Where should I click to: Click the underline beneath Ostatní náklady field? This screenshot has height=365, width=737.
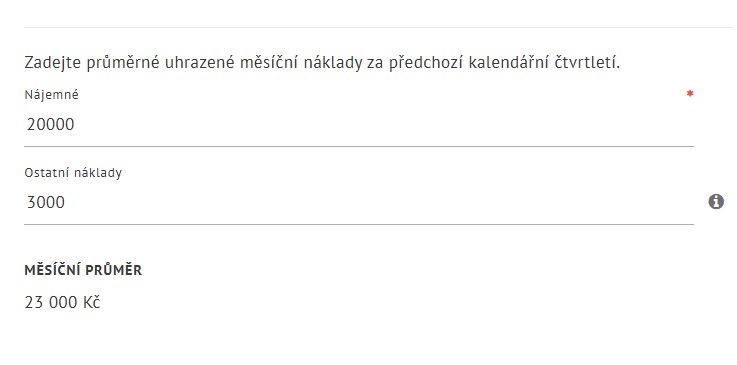tap(359, 224)
